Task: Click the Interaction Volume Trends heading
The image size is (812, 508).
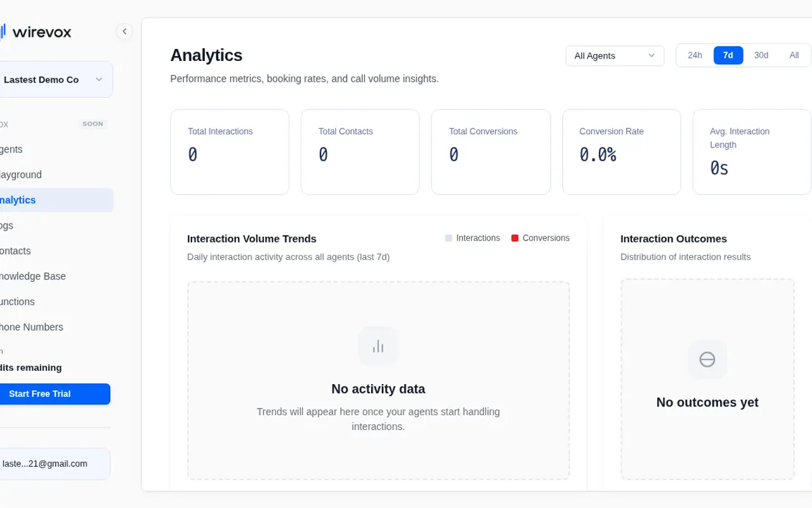Action: pos(252,239)
